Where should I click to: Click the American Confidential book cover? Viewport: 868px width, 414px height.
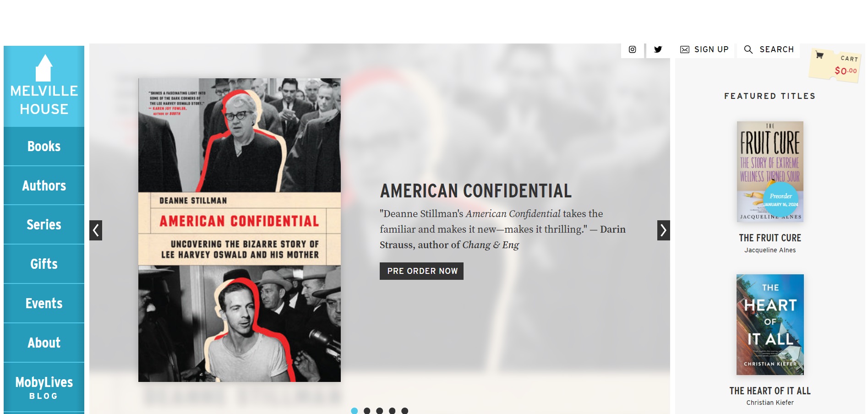[x=240, y=230]
